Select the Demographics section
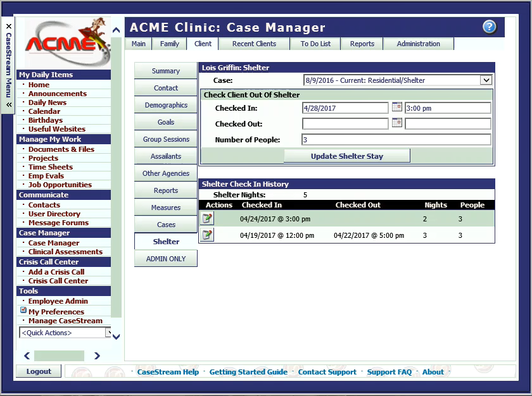The height and width of the screenshot is (396, 532). 165,105
